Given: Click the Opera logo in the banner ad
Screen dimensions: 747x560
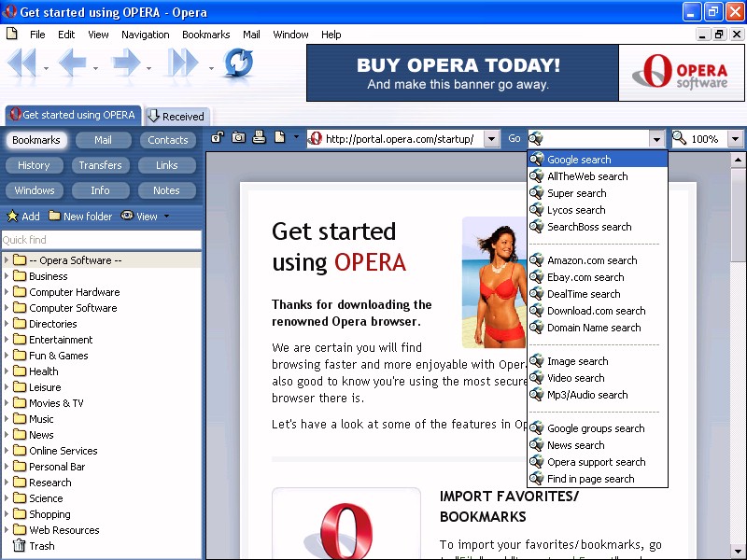Looking at the screenshot, I should [682, 73].
